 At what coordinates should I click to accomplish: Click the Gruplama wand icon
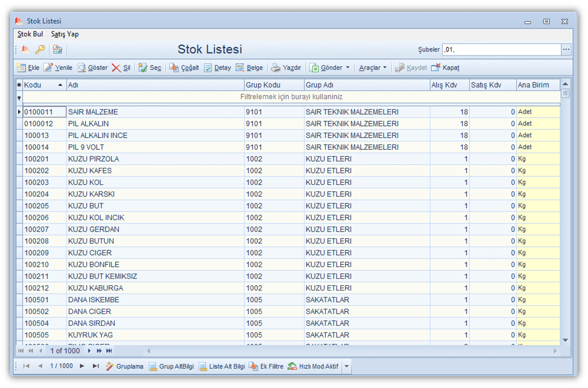pyautogui.click(x=110, y=366)
